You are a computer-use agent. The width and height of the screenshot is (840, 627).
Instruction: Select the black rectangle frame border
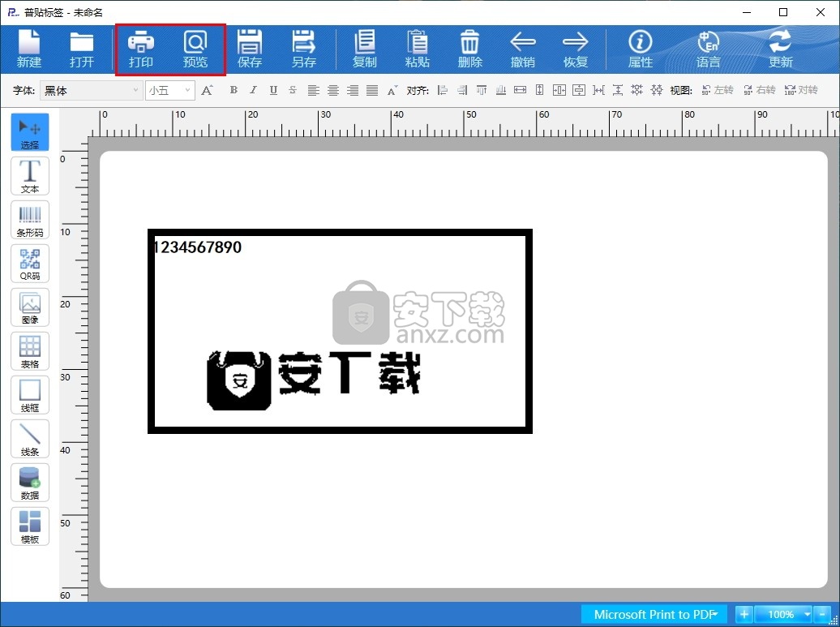[x=341, y=232]
